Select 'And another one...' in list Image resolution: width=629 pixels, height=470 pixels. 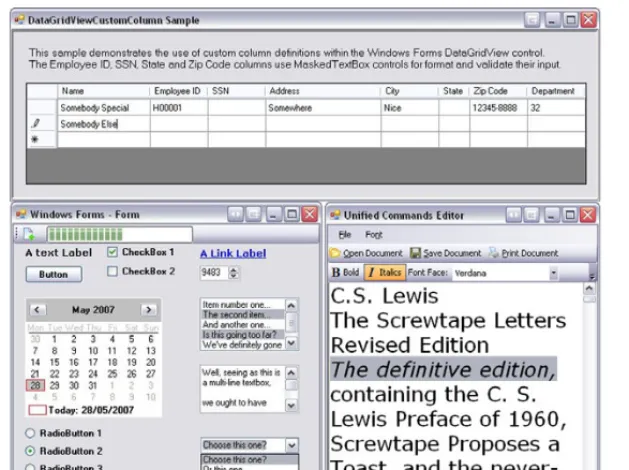point(243,325)
